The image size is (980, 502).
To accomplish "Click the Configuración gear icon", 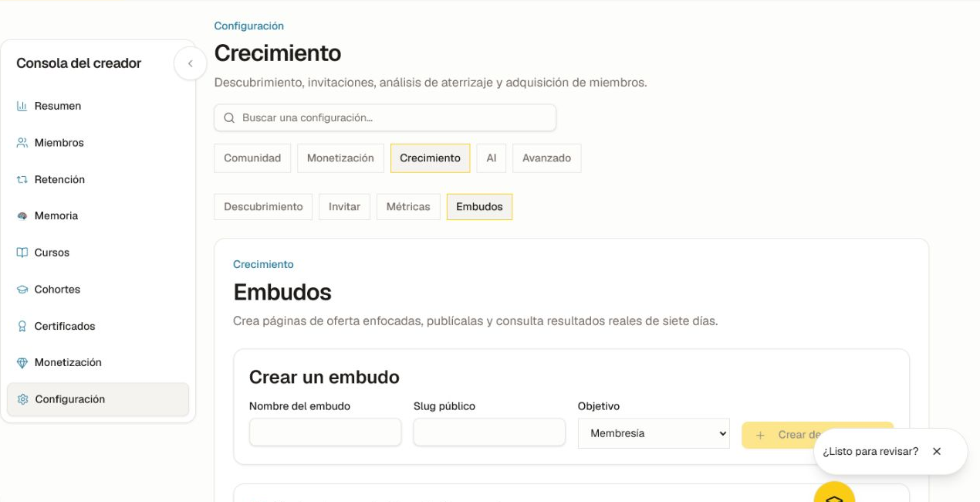I will click(22, 399).
